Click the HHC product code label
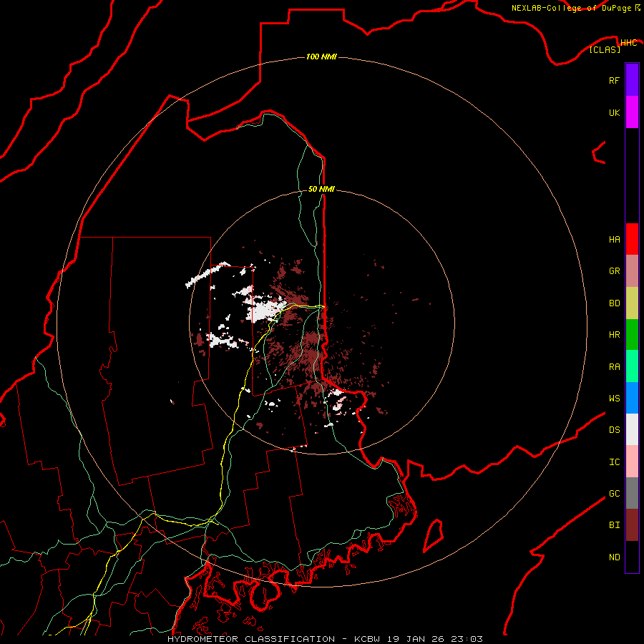Screen dimensions: 644x644 [x=628, y=43]
